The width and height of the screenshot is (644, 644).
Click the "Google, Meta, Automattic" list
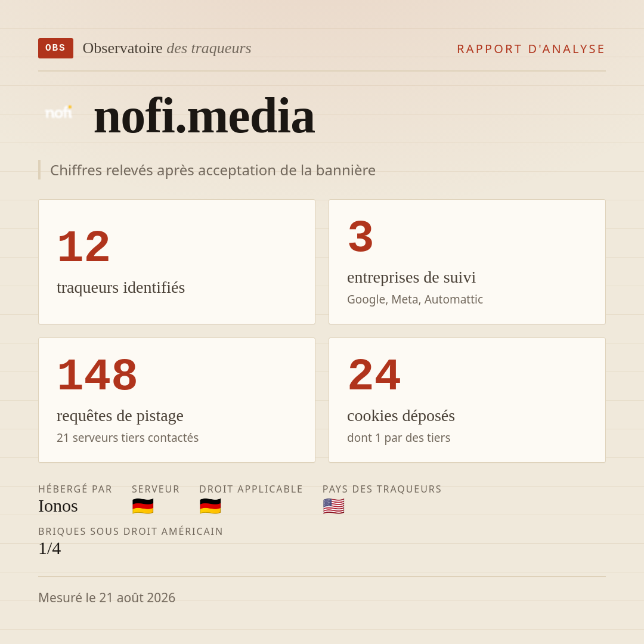point(415,299)
